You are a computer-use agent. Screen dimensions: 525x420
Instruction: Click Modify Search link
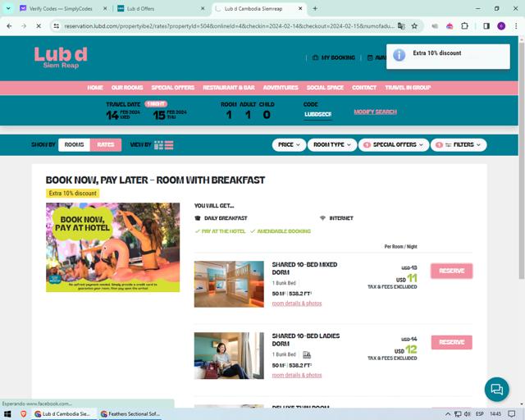(x=376, y=112)
